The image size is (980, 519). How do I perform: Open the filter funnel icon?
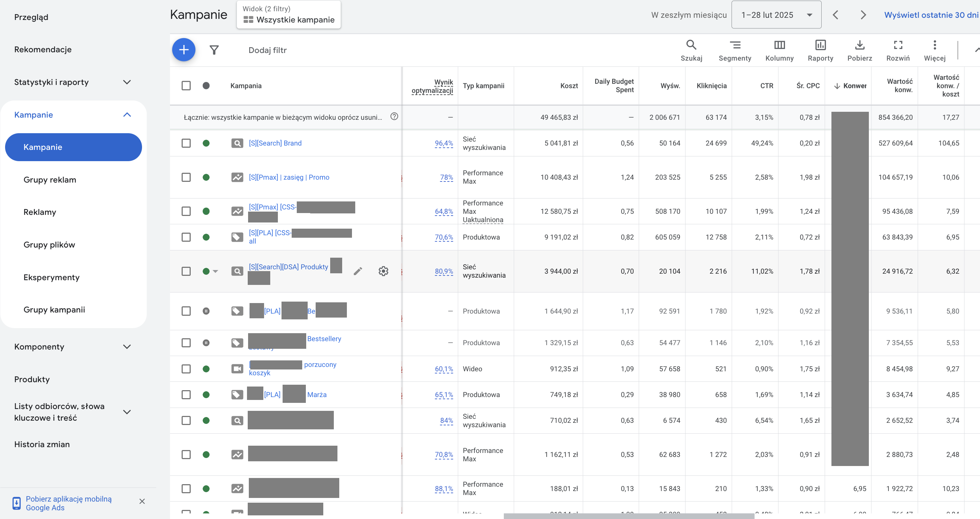(214, 50)
